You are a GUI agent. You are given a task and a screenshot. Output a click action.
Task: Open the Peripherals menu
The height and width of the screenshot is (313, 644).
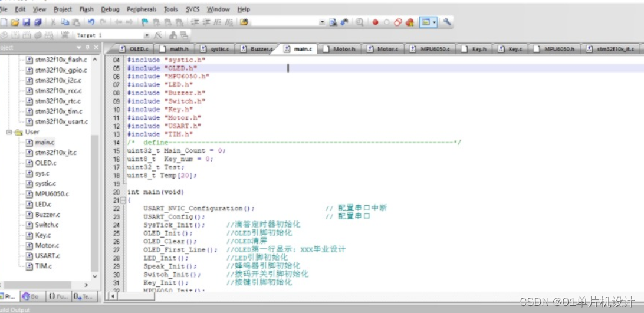(142, 9)
